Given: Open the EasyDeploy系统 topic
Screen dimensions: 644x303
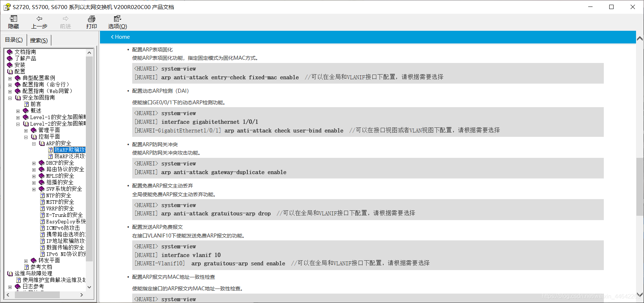Looking at the screenshot, I should (x=66, y=222).
